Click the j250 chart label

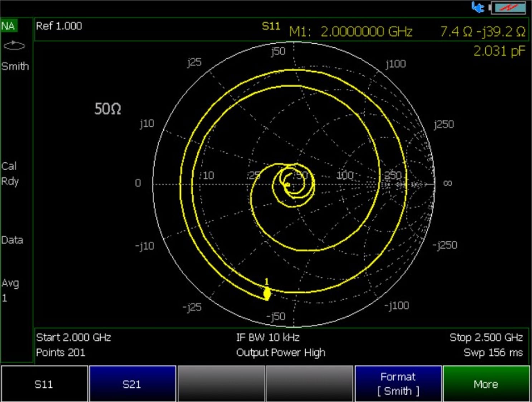click(x=444, y=124)
